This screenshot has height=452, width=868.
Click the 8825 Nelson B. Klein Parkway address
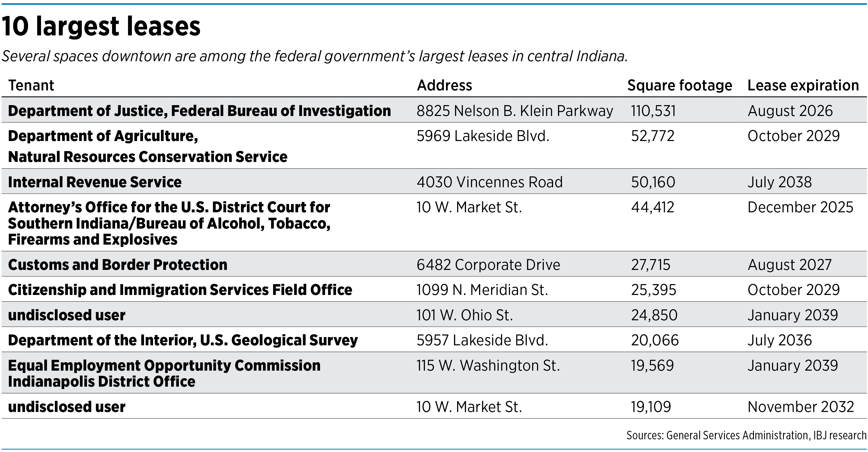click(x=515, y=111)
